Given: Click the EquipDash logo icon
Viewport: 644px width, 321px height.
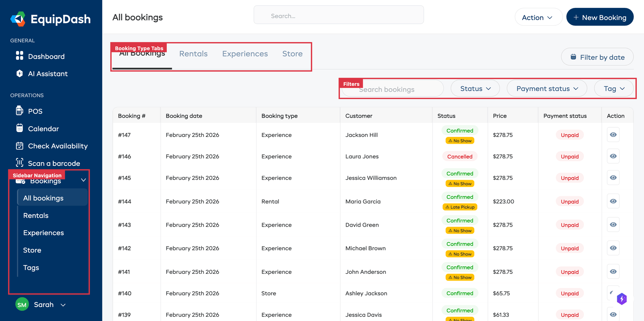Looking at the screenshot, I should (18, 19).
